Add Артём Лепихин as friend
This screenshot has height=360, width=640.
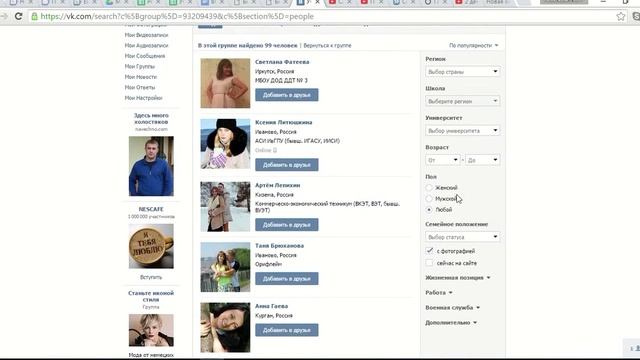287,224
